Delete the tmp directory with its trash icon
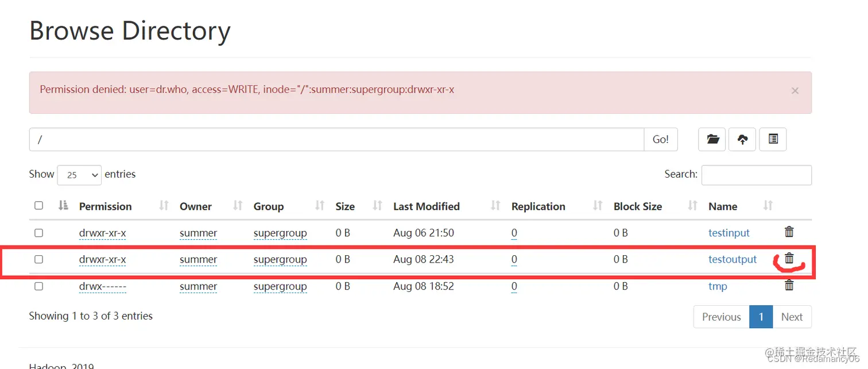Viewport: 868px width, 369px height. pyautogui.click(x=789, y=285)
